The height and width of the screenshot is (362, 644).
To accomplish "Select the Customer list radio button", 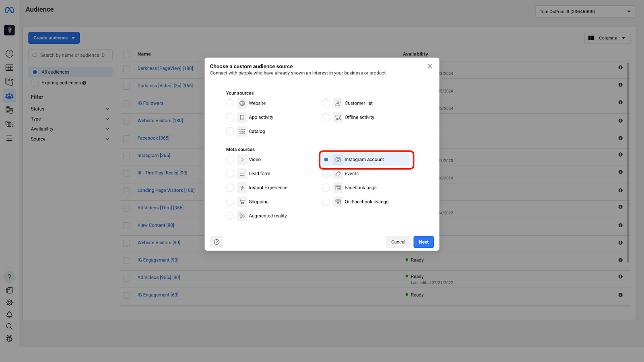I will (x=326, y=103).
